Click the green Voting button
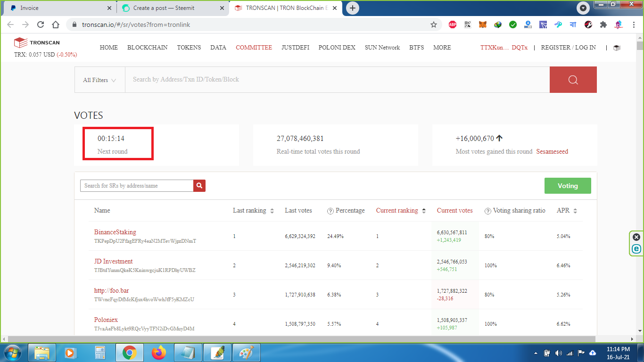This screenshot has height=362, width=644. point(568,186)
